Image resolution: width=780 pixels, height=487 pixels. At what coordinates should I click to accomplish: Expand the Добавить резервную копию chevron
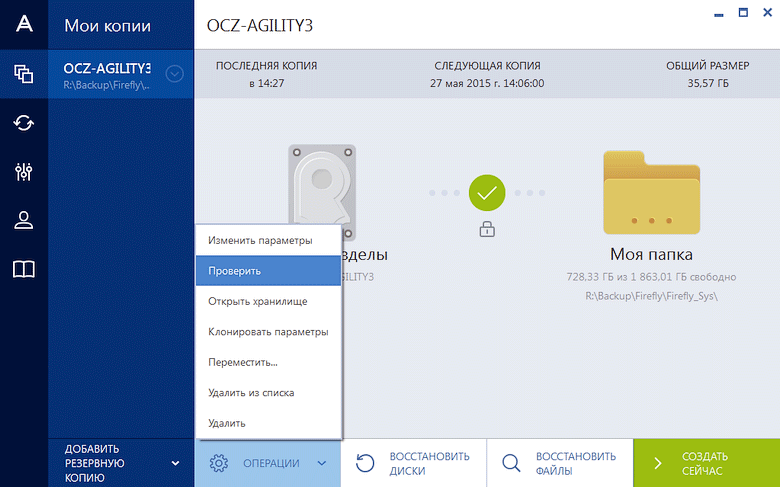(175, 463)
